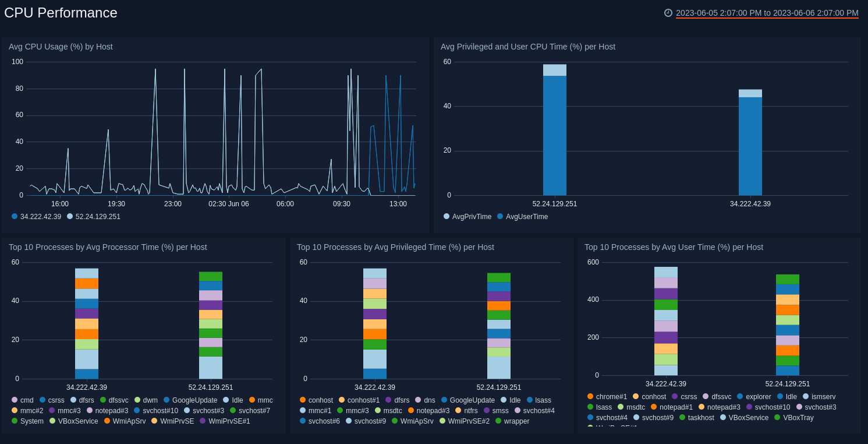Toggle dwm in Processor Time legend
The height and width of the screenshot is (444, 868).
[146, 400]
